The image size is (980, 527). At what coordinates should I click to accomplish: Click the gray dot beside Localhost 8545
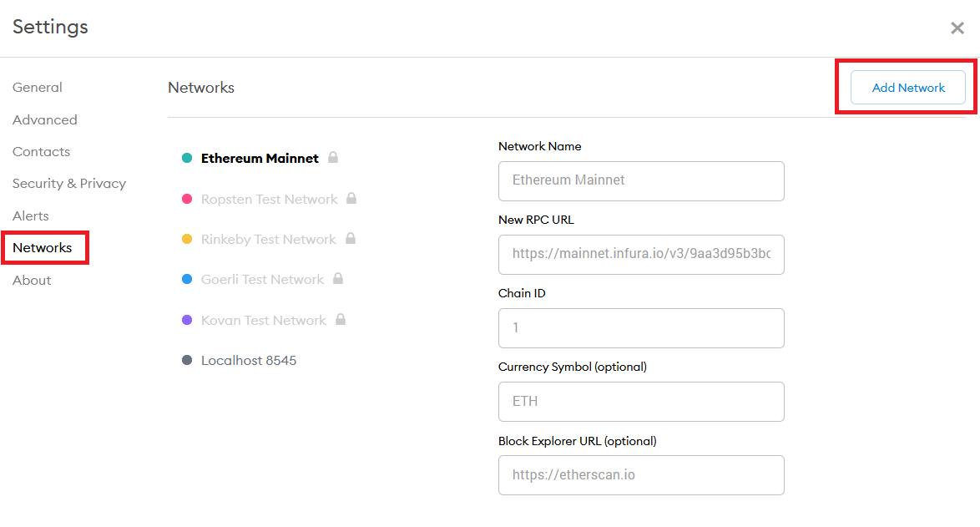[x=187, y=360]
